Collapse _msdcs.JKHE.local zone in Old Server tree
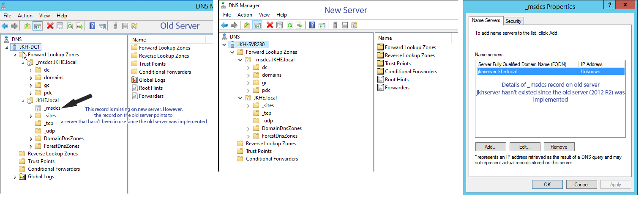The image size is (644, 202). [x=23, y=63]
